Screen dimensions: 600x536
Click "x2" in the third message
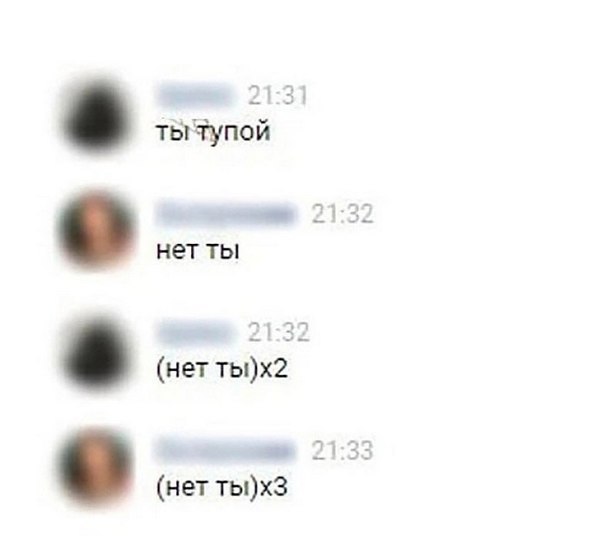tap(274, 370)
